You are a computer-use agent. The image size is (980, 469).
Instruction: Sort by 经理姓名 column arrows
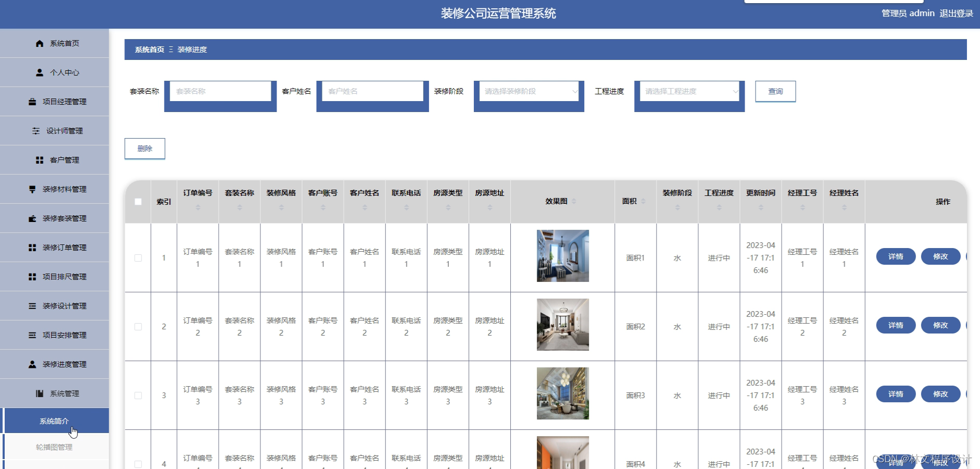[844, 207]
